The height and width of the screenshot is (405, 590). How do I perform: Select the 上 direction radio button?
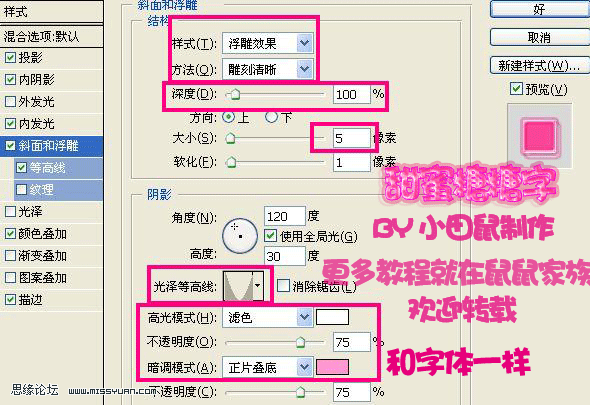coord(228,117)
